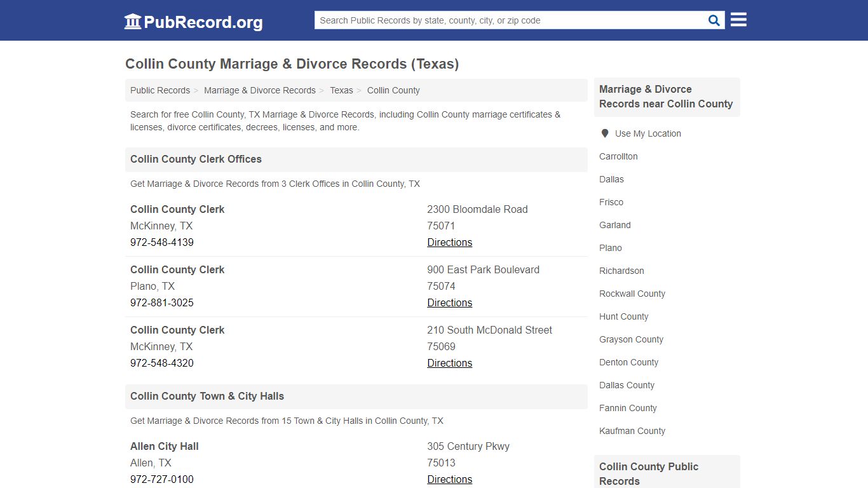
Task: Click the page title Collin County Marriage & Divorce Records
Action: click(x=292, y=64)
